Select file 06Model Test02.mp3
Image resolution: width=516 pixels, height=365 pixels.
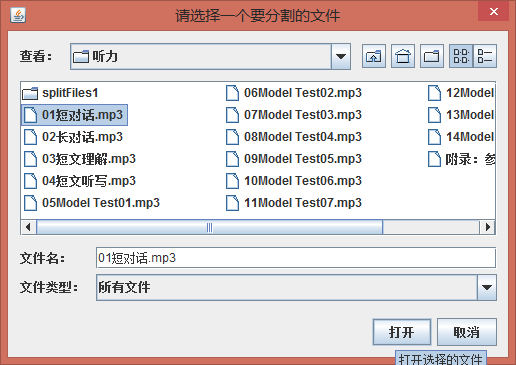(x=294, y=93)
